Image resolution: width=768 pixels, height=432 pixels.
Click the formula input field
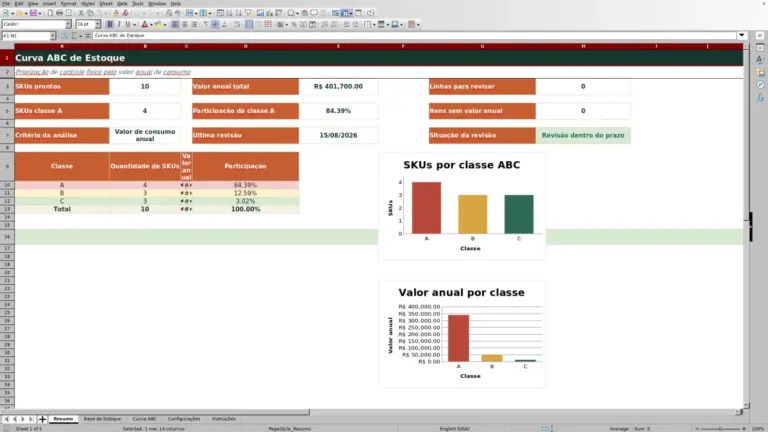tap(414, 35)
